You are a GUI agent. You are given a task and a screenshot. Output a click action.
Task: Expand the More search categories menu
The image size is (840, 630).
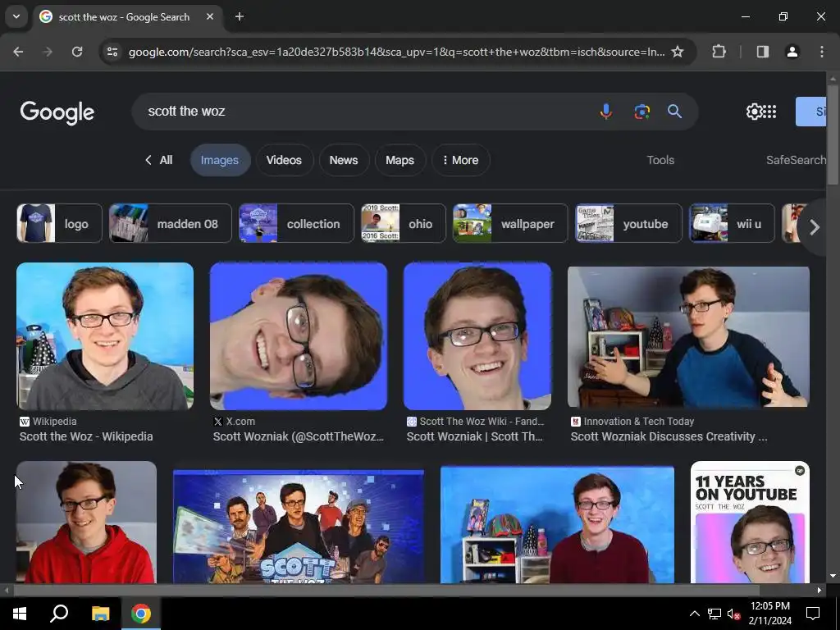tap(461, 160)
